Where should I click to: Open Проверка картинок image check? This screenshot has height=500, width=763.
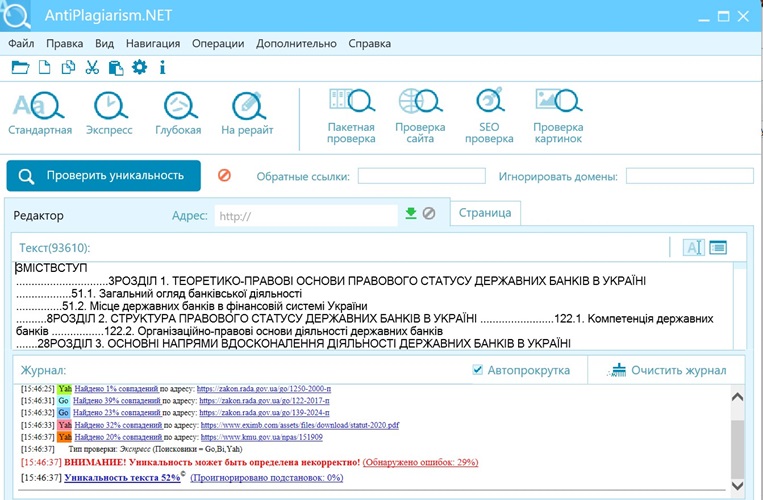coord(558,116)
